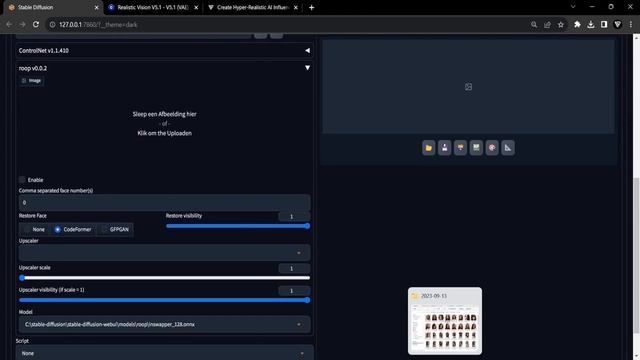
Task: Click the 'Sleep een Afbeelding hier' text
Action: click(164, 114)
